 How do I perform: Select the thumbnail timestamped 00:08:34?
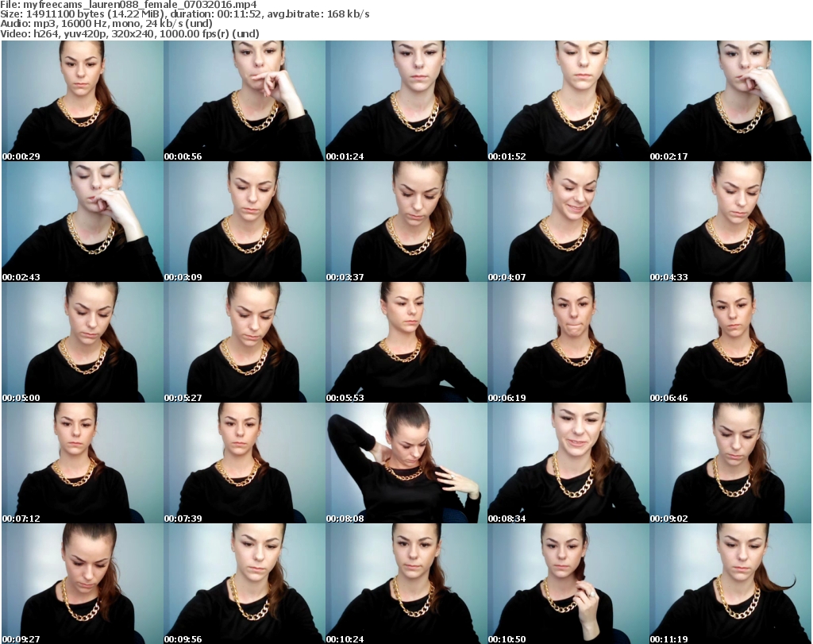pyautogui.click(x=568, y=463)
